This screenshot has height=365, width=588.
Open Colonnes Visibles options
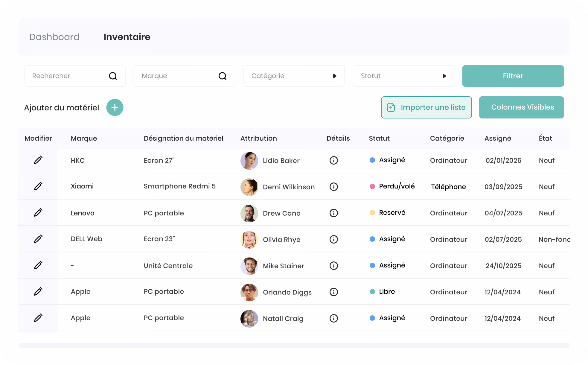[521, 107]
